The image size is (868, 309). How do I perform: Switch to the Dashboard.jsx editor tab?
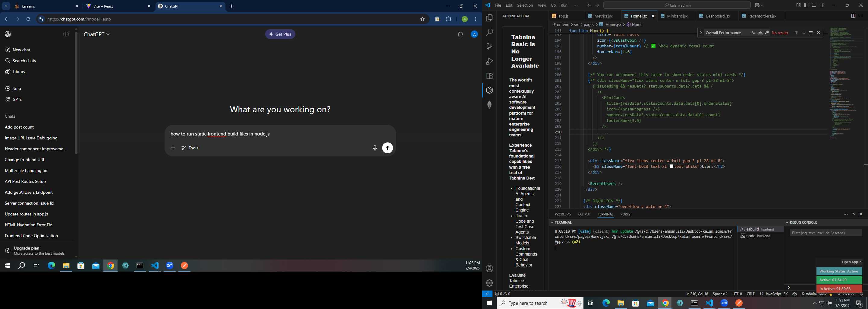click(x=717, y=16)
